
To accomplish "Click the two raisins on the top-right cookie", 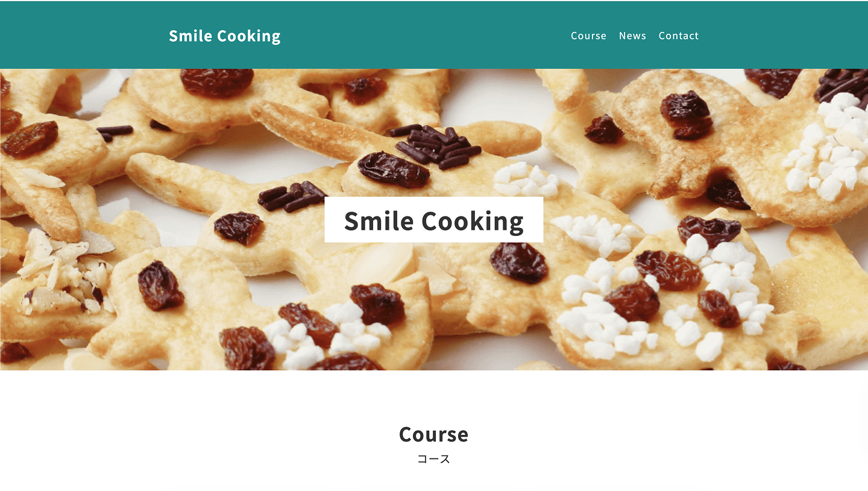I will [686, 115].
